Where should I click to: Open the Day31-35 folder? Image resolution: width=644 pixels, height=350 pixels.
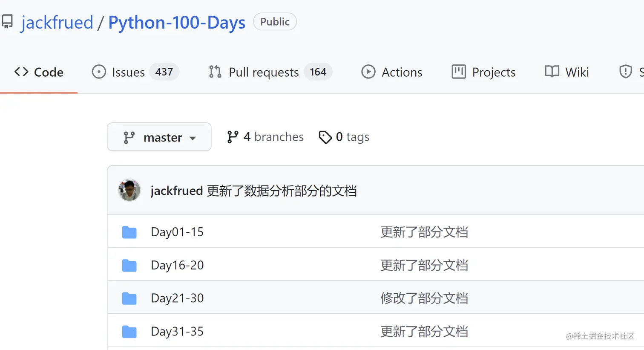click(177, 331)
